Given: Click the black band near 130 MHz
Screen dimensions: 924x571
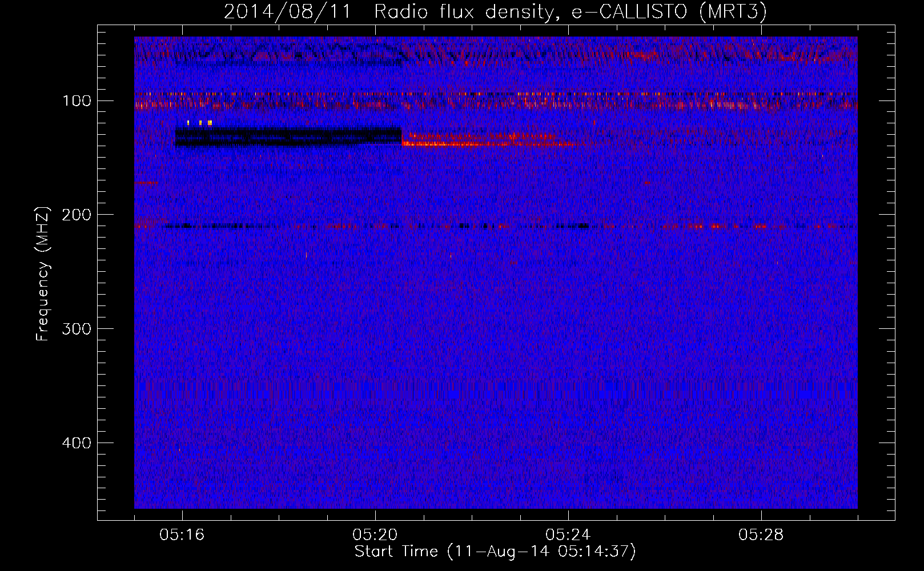Looking at the screenshot, I should click(x=288, y=137).
